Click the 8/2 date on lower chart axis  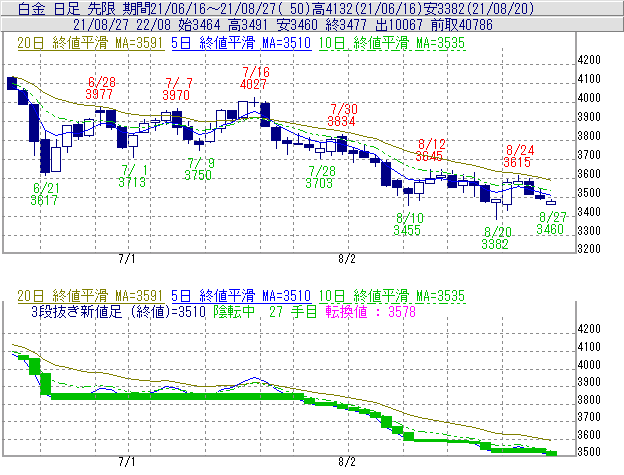point(347,462)
